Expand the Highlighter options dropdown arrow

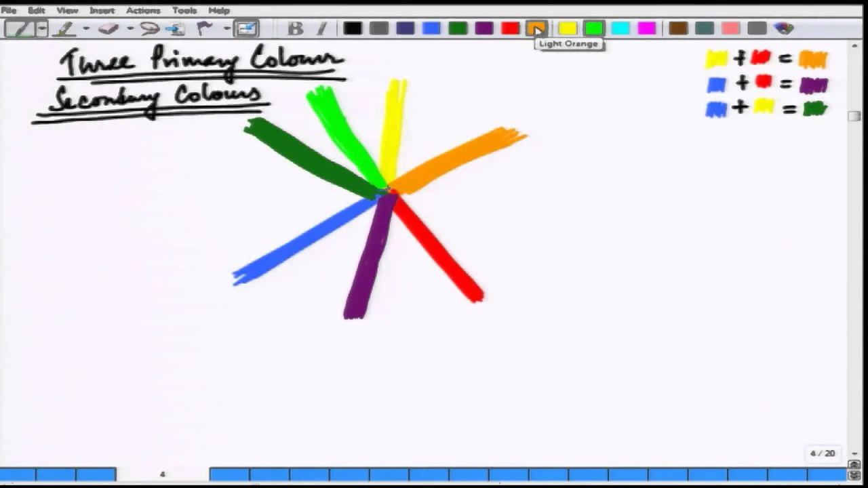pyautogui.click(x=86, y=28)
